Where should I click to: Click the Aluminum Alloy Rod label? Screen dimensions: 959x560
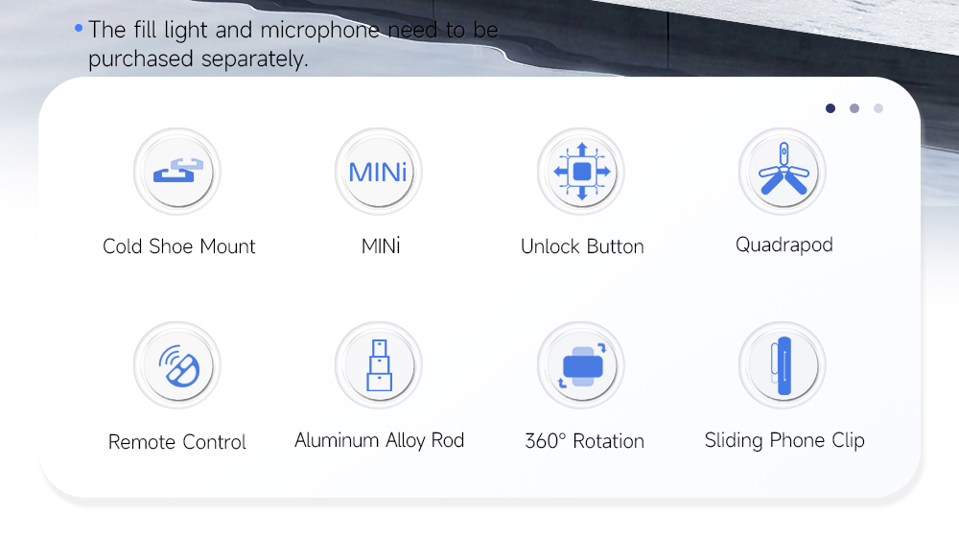pos(379,441)
